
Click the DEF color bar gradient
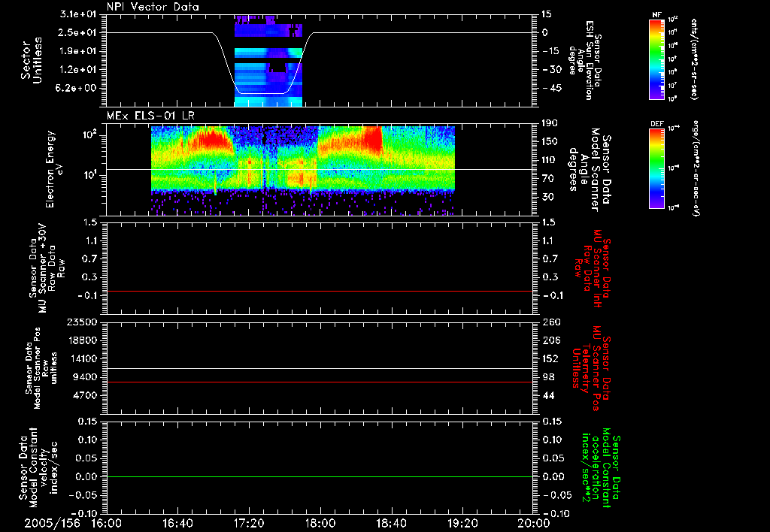(656, 168)
